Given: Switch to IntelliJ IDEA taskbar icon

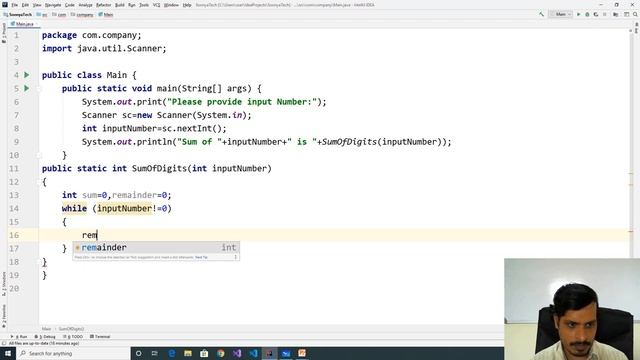Looking at the screenshot, I should click(269, 353).
